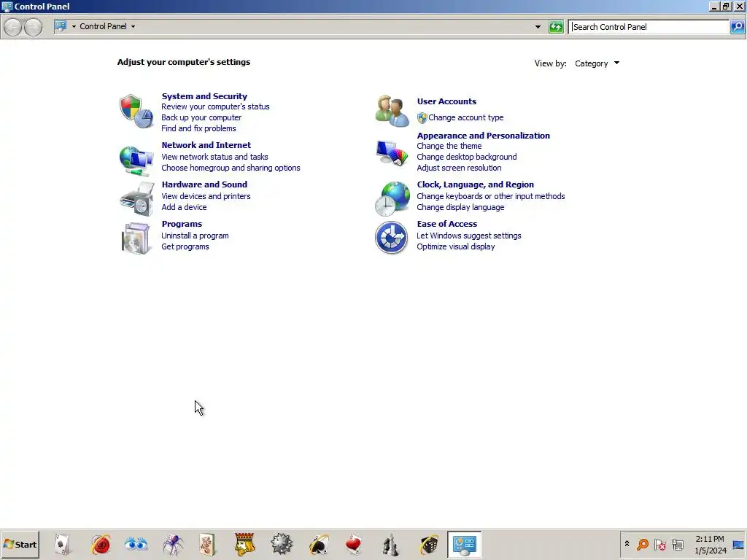The height and width of the screenshot is (560, 747).
Task: Click the Control Panel icon in address bar
Action: click(x=61, y=26)
